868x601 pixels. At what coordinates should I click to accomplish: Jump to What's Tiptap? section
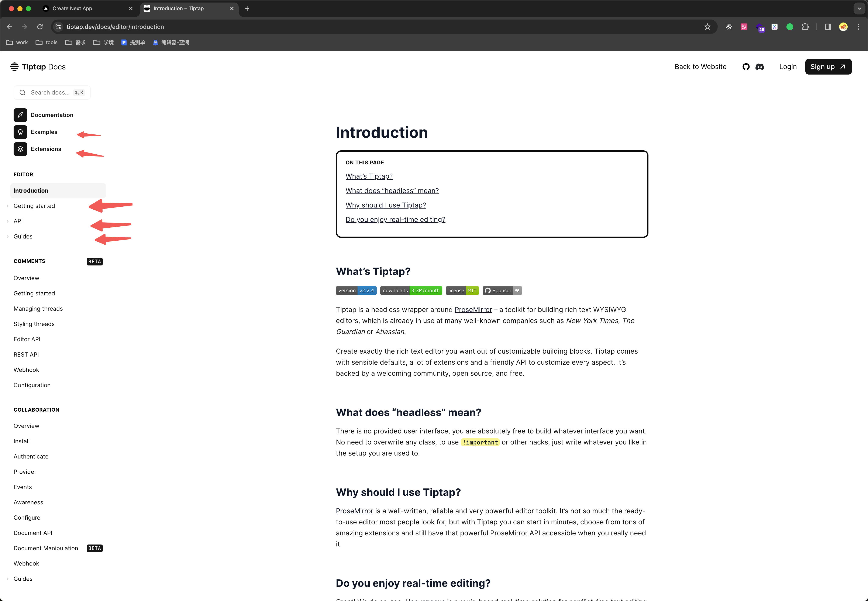tap(369, 176)
